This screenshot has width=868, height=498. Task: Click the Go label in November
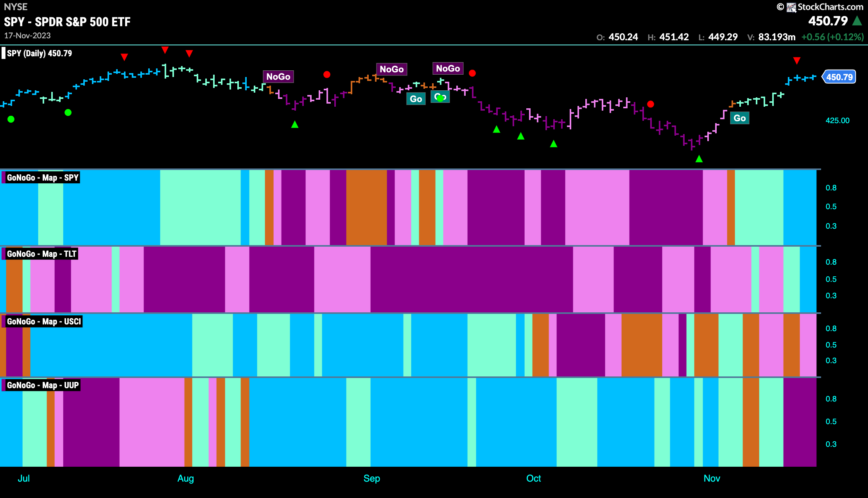tap(739, 118)
